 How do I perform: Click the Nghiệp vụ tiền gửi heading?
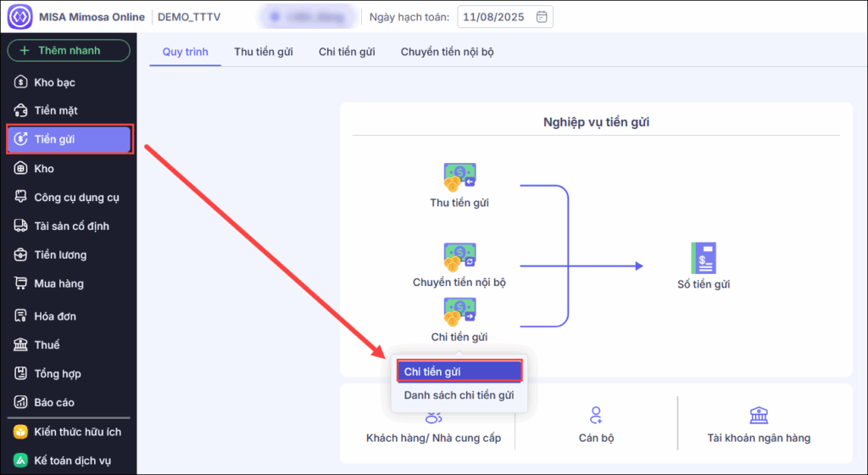596,122
